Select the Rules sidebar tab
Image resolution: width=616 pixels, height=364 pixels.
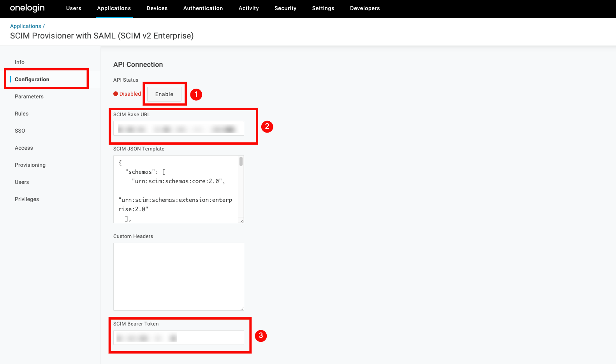pyautogui.click(x=21, y=114)
